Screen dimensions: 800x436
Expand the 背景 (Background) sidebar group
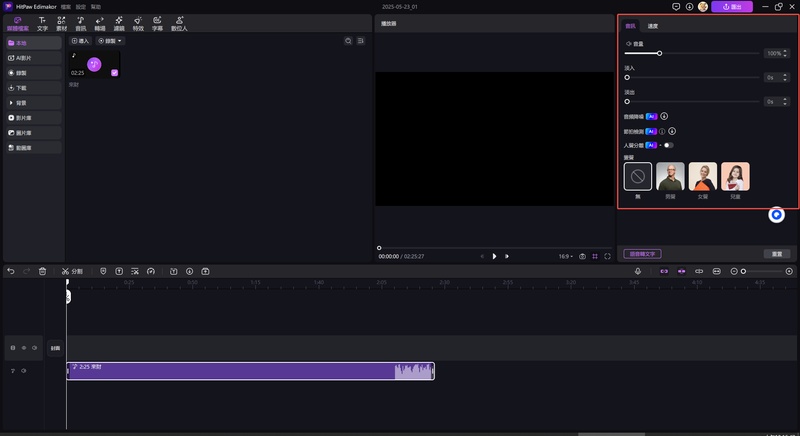pyautogui.click(x=34, y=102)
